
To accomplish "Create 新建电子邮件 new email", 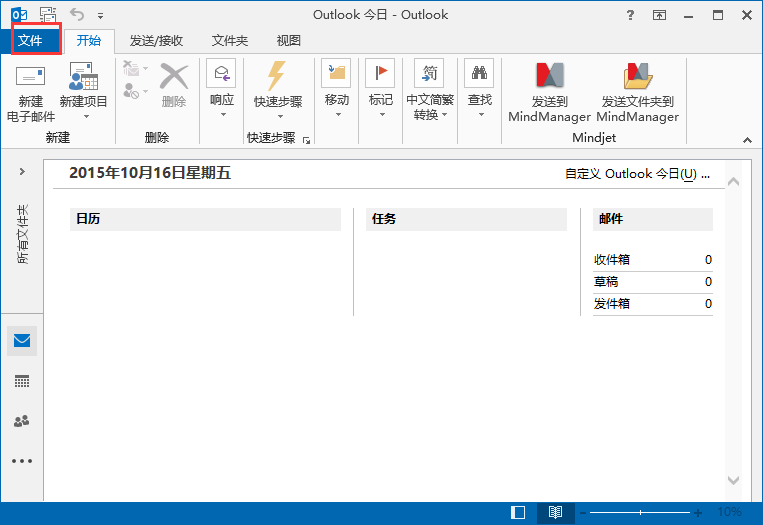I will [31, 93].
